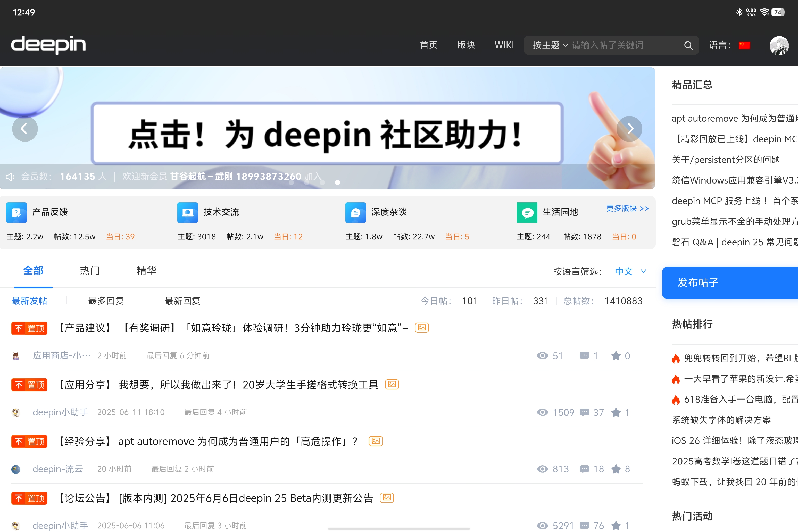Click star icon showing 8 favorites
Image resolution: width=798 pixels, height=532 pixels.
[x=616, y=469]
